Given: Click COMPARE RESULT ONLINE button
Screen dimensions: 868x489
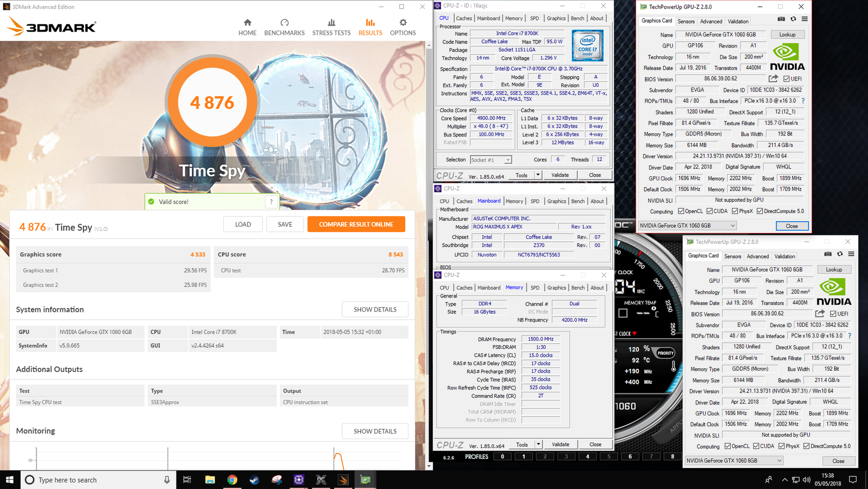Looking at the screenshot, I should [356, 225].
